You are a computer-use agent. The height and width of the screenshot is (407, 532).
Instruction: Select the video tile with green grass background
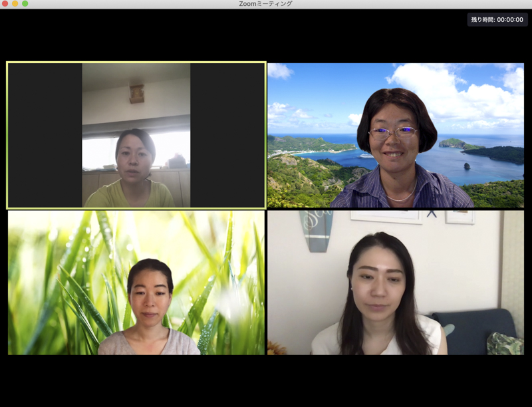(136, 283)
